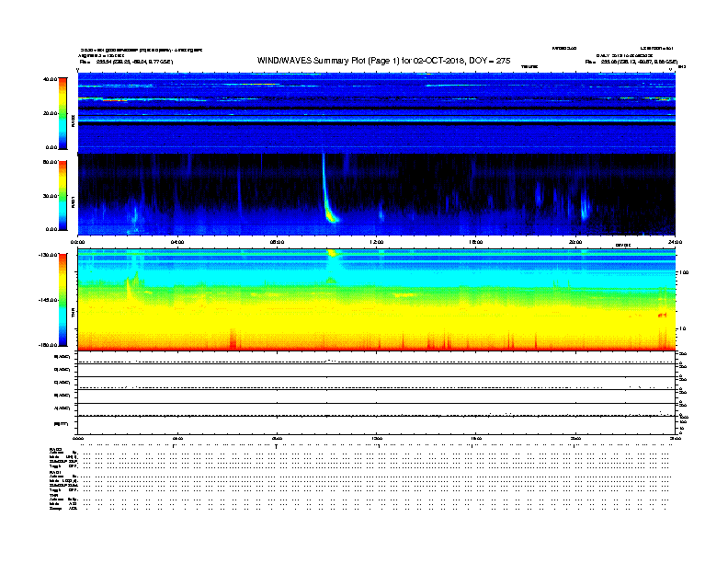Click the RAD1 intensity color bar
Screen dimensions: 728x563
[x=63, y=196]
